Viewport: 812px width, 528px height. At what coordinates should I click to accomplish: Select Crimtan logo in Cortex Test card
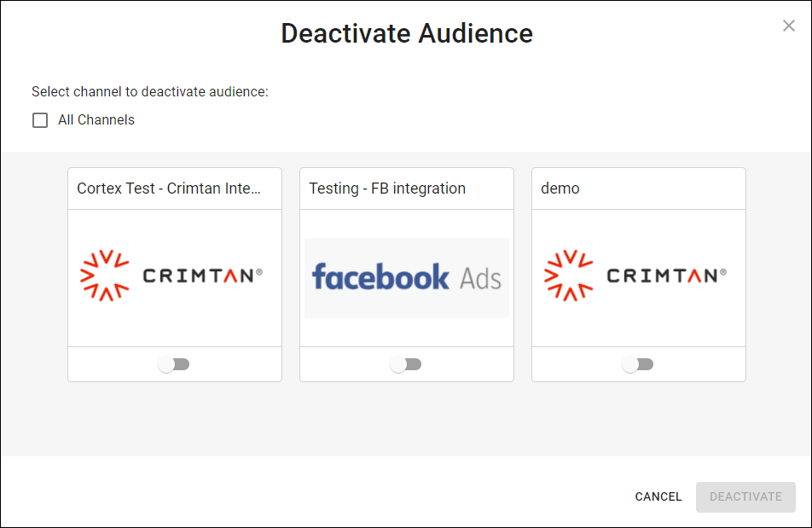[171, 276]
